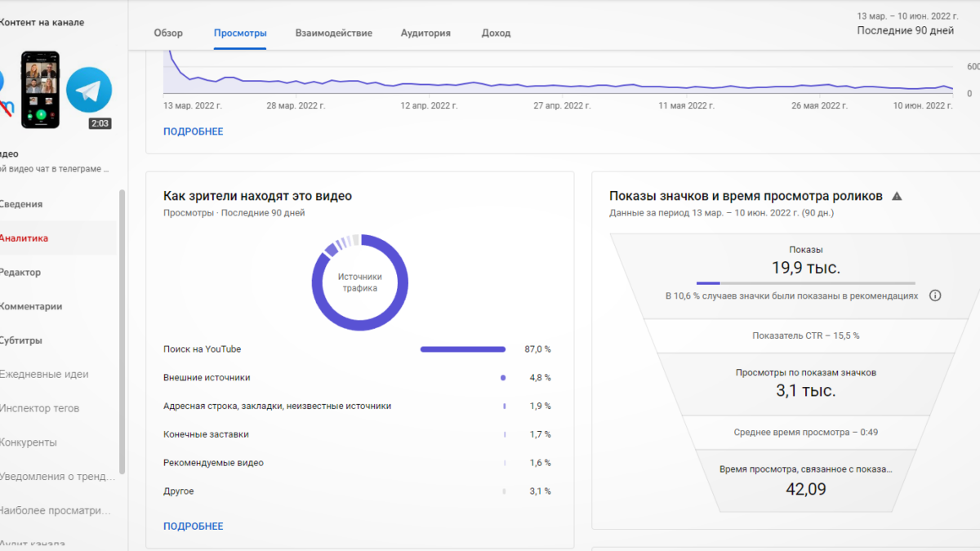Open Конкуренты in the sidebar

[29, 442]
